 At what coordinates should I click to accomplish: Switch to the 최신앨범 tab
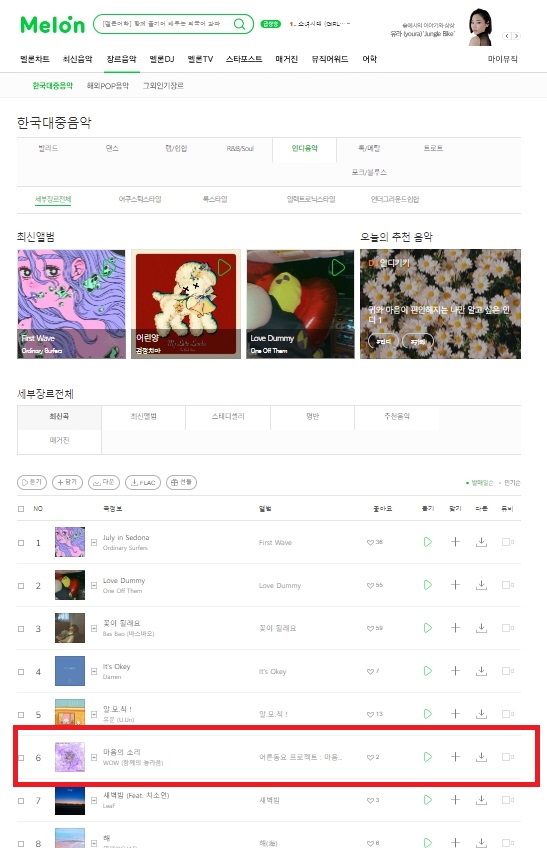click(x=143, y=416)
